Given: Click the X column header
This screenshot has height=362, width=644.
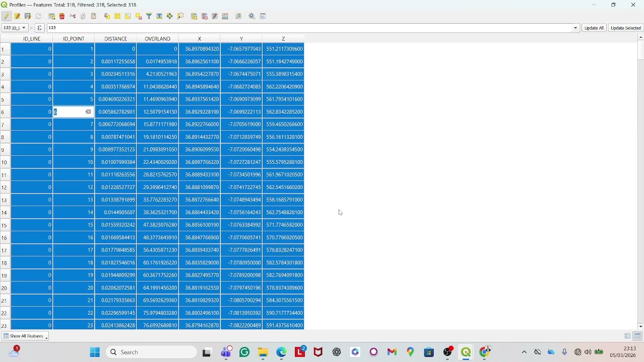Looking at the screenshot, I should 200,39.
